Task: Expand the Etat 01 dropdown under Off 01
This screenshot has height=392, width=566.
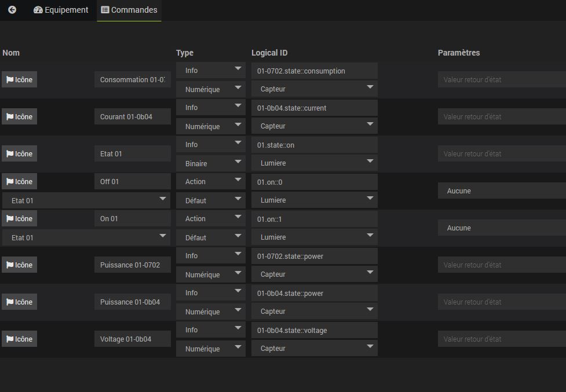Action: [x=86, y=200]
